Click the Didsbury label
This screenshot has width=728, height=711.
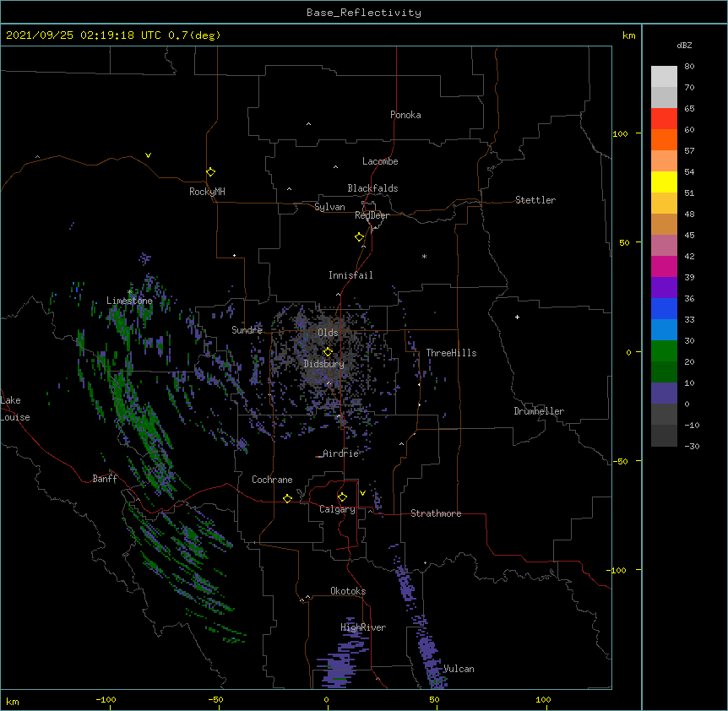point(324,364)
